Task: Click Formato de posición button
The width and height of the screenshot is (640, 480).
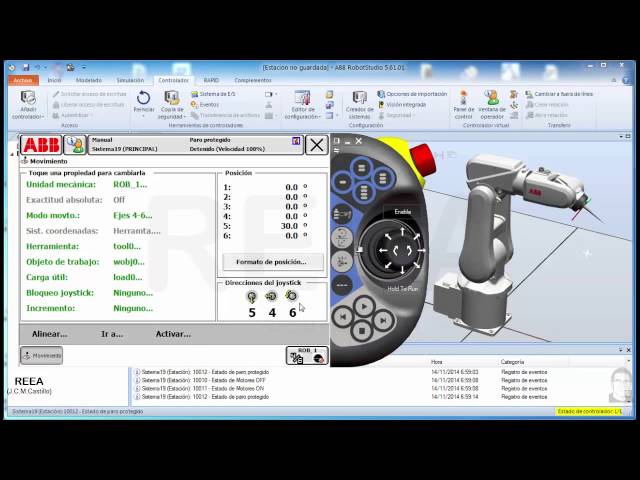Action: point(273,262)
